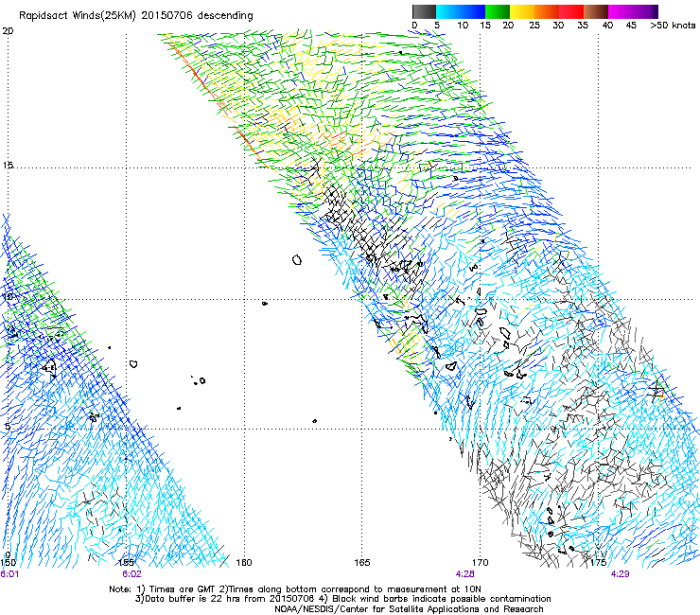Click the magenta 40-45 knots legend segment
Image resolution: width=700 pixels, height=615 pixels.
pos(621,11)
